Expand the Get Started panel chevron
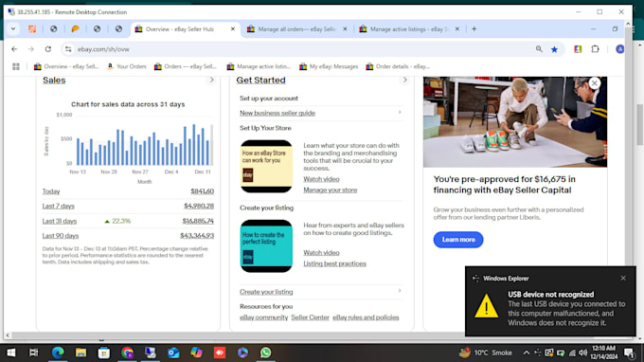Image resolution: width=644 pixels, height=362 pixels. [404, 81]
